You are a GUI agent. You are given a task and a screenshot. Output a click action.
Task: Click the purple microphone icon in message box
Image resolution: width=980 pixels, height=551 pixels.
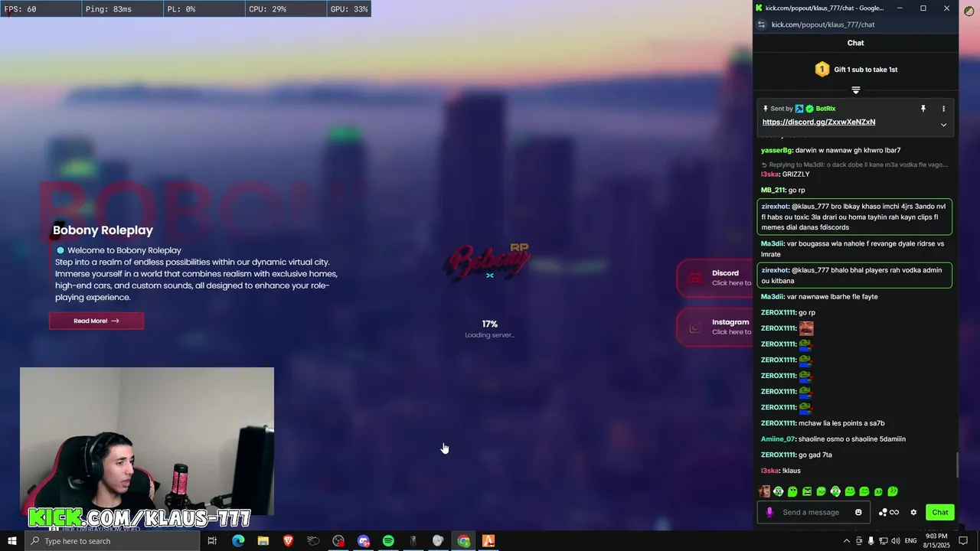(x=769, y=513)
